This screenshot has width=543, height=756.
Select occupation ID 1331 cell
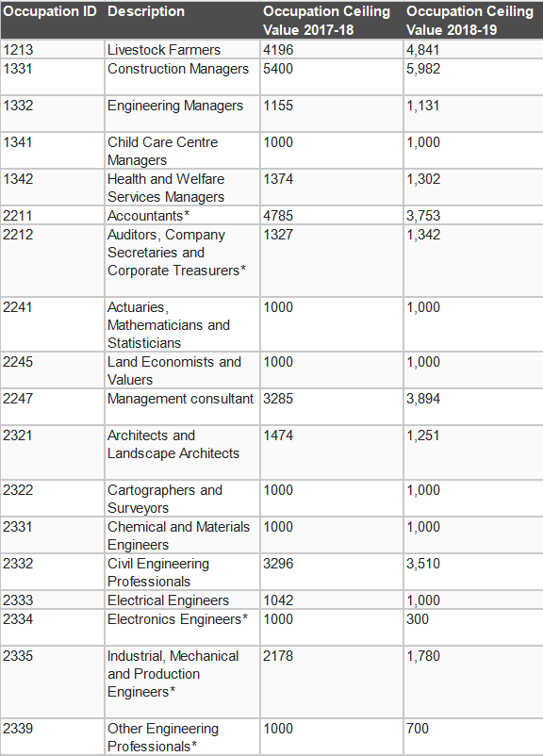(52, 77)
